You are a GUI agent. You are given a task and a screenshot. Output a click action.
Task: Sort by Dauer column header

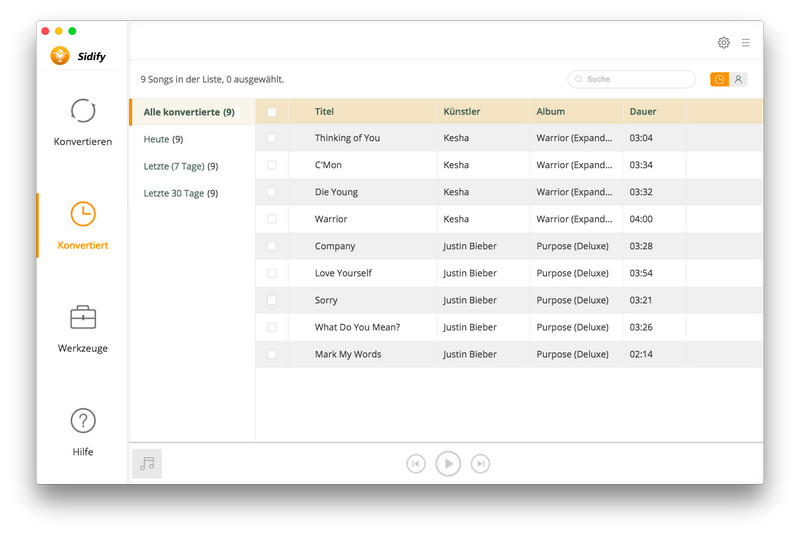coord(643,112)
